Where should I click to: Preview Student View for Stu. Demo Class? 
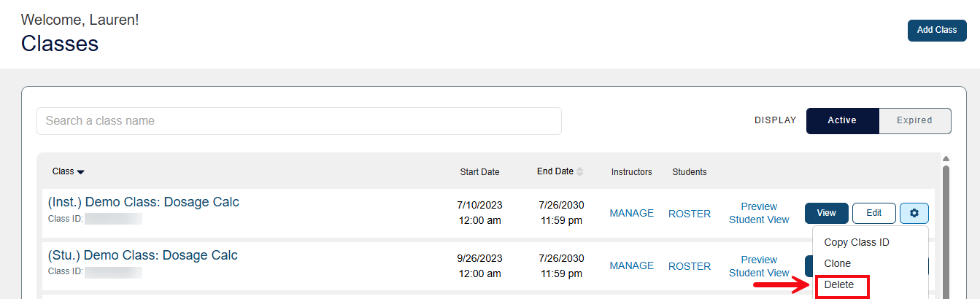click(759, 266)
